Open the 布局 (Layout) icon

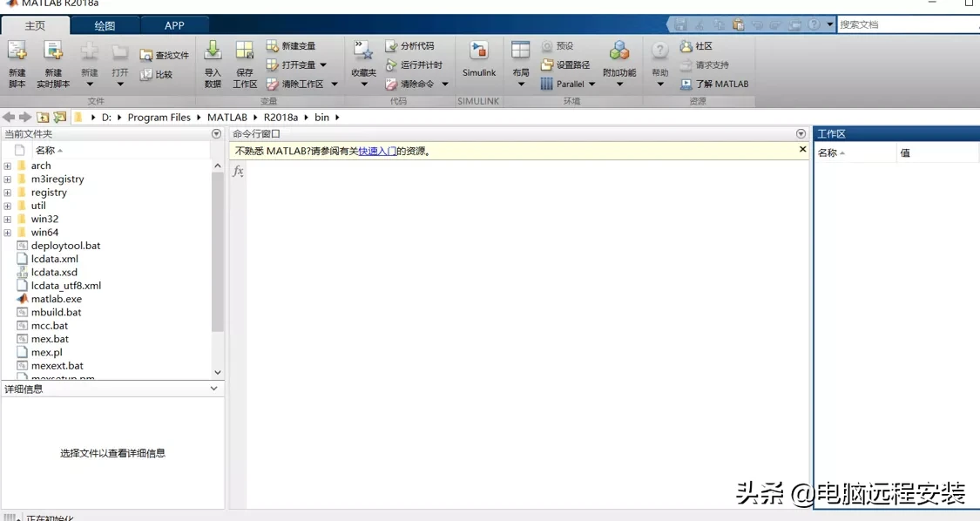click(x=521, y=50)
